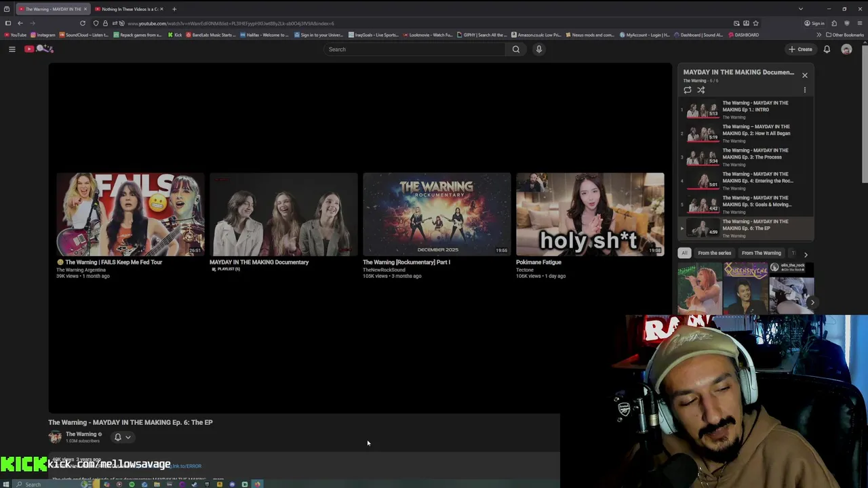Image resolution: width=868 pixels, height=488 pixels.
Task: Open the Kick bookmark
Action: pyautogui.click(x=175, y=35)
